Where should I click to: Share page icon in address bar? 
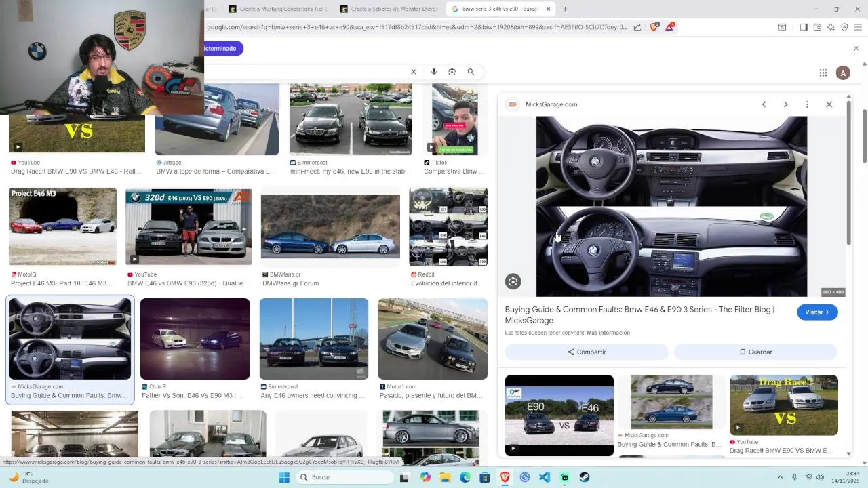point(637,27)
